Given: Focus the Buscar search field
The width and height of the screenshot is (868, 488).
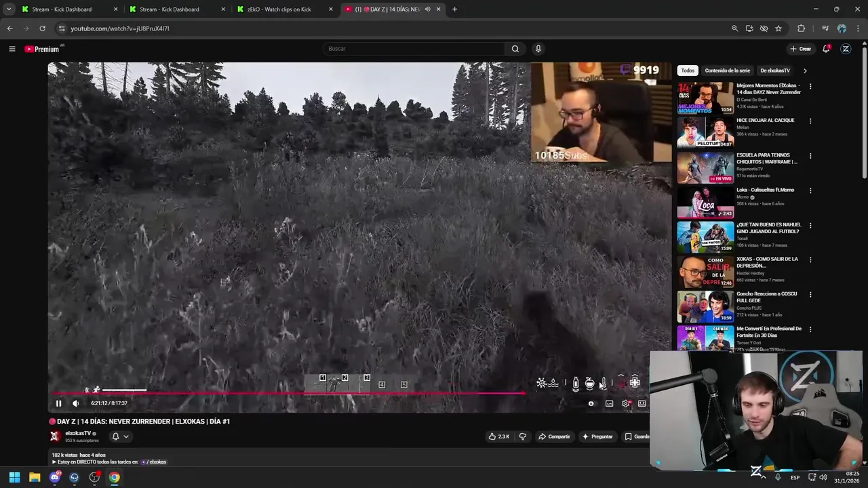Looking at the screenshot, I should pyautogui.click(x=414, y=49).
